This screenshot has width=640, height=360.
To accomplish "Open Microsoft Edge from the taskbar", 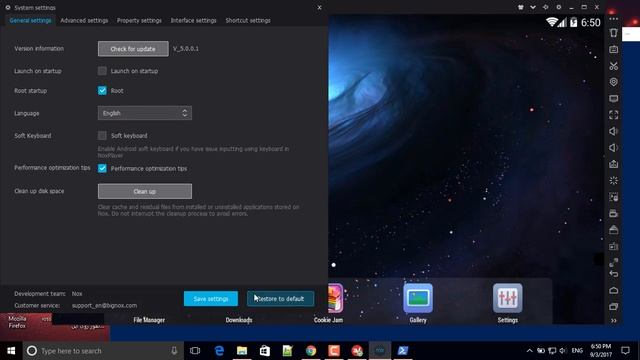I will [219, 351].
